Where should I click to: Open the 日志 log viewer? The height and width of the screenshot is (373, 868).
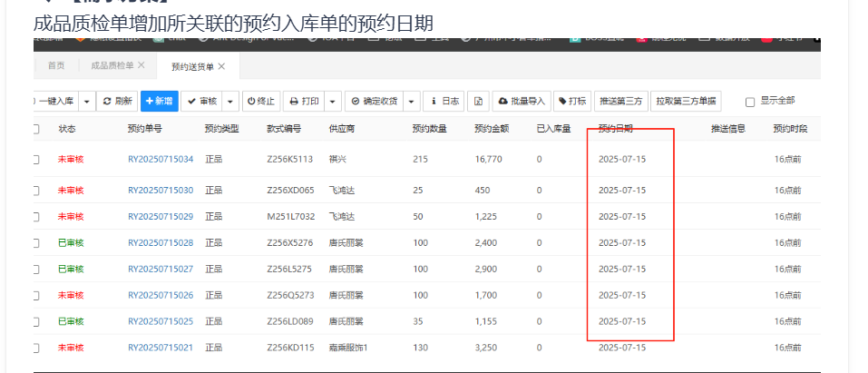coord(444,101)
